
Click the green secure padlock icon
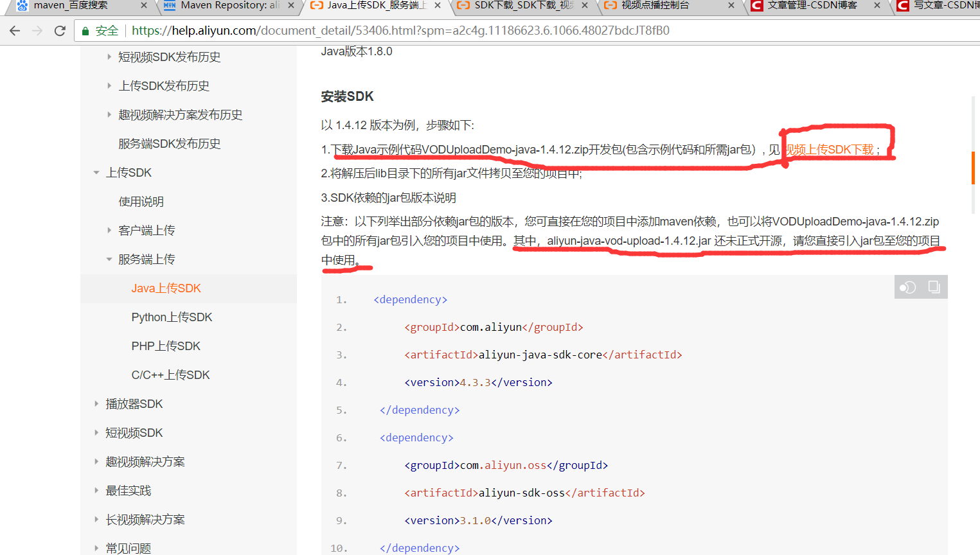[x=85, y=31]
